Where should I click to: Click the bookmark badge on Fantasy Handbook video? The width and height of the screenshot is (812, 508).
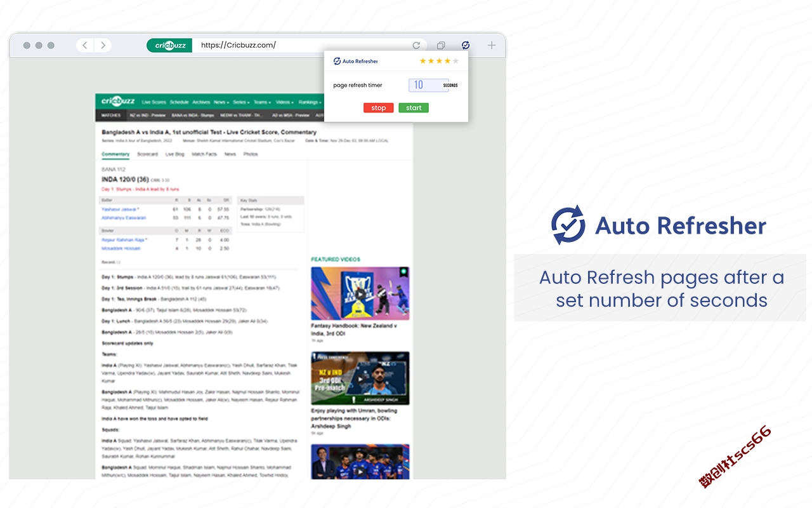point(403,272)
